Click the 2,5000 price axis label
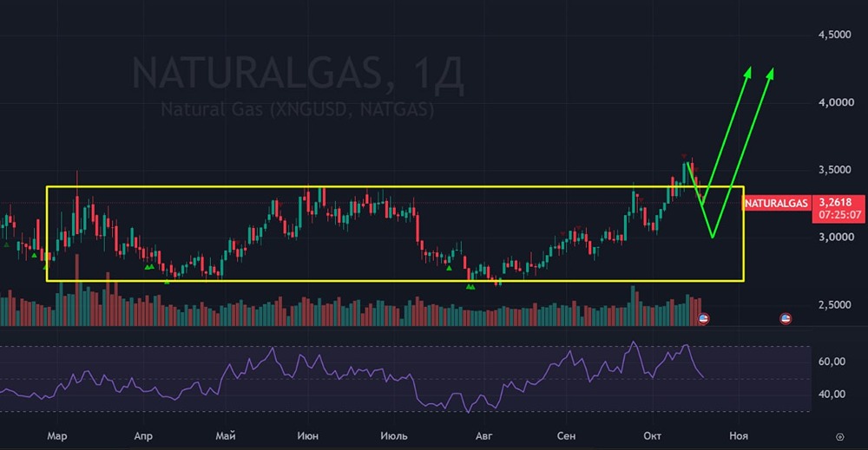This screenshot has width=868, height=450. tap(835, 304)
